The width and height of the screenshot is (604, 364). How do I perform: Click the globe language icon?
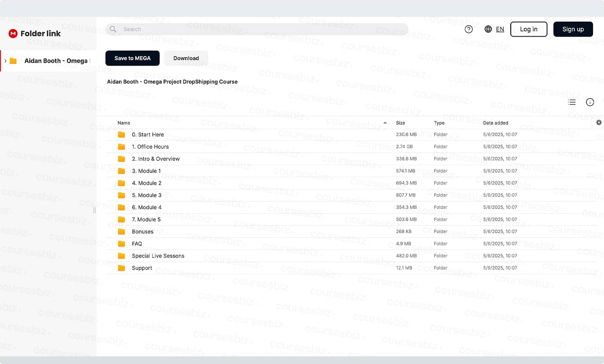tap(488, 29)
